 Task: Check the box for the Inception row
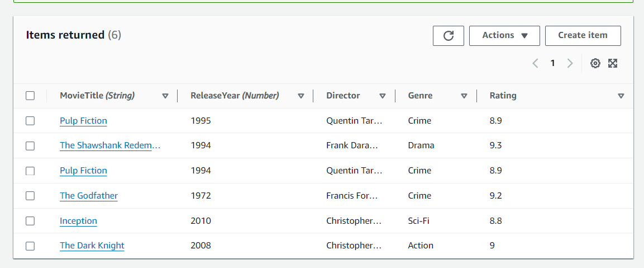click(x=30, y=221)
